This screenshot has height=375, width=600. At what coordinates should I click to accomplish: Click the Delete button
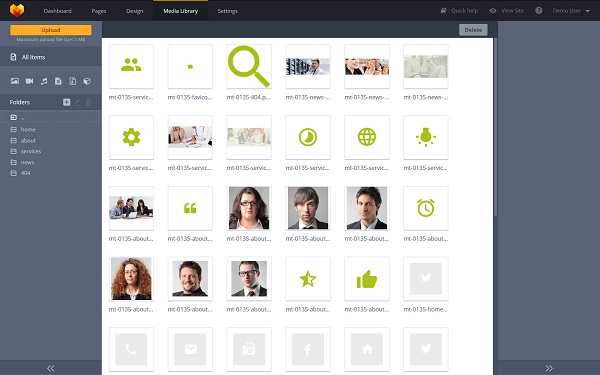pos(473,30)
